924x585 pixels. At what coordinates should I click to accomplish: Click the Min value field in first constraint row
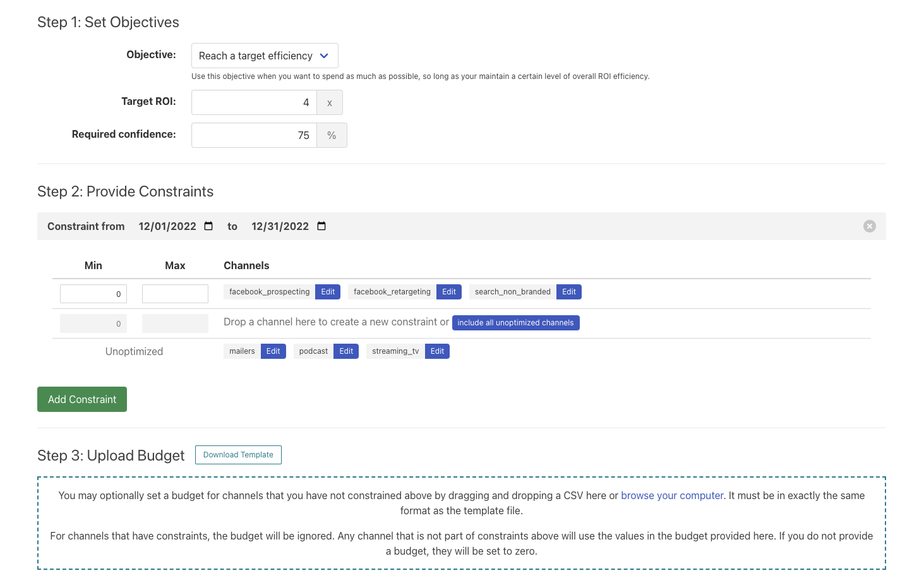[93, 294]
